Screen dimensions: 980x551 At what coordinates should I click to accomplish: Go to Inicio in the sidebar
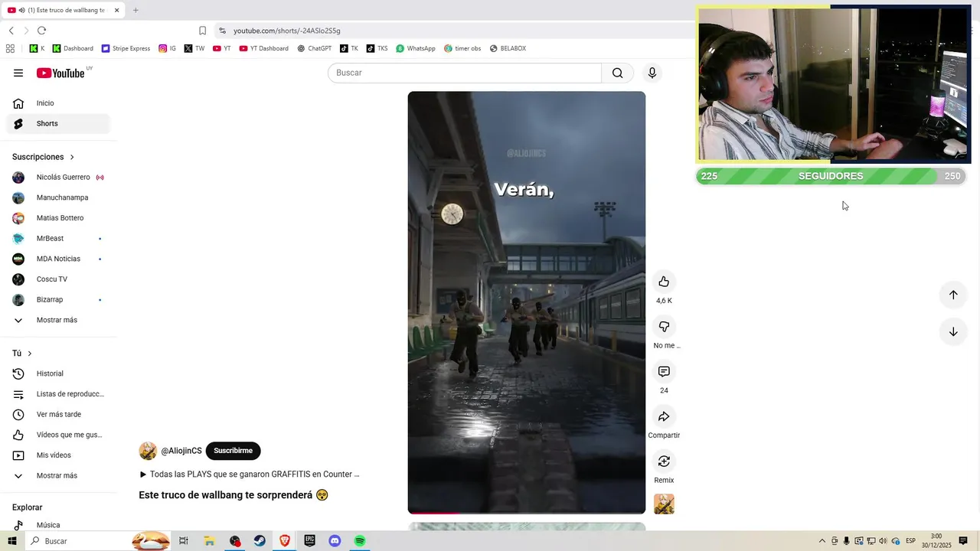tap(58, 103)
